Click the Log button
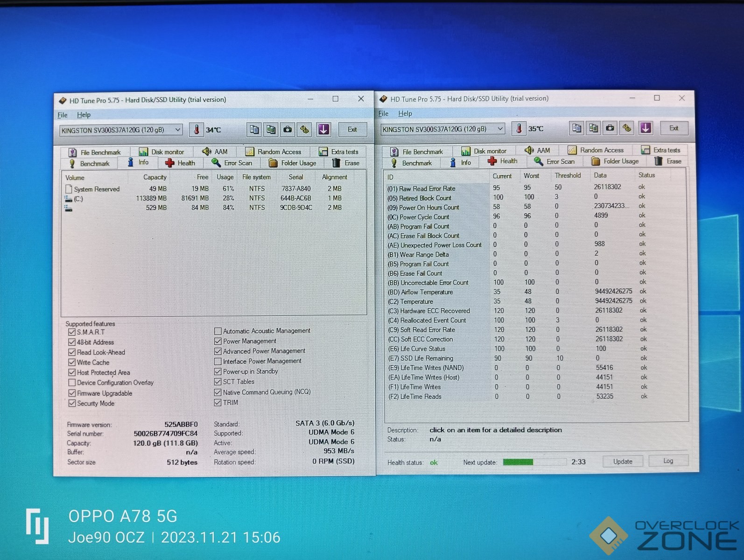 pos(668,461)
